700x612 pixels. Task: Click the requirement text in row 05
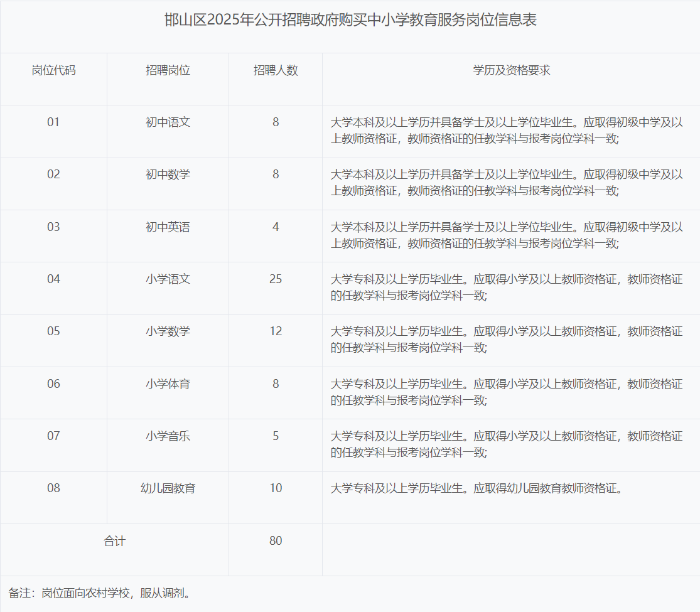coord(507,340)
